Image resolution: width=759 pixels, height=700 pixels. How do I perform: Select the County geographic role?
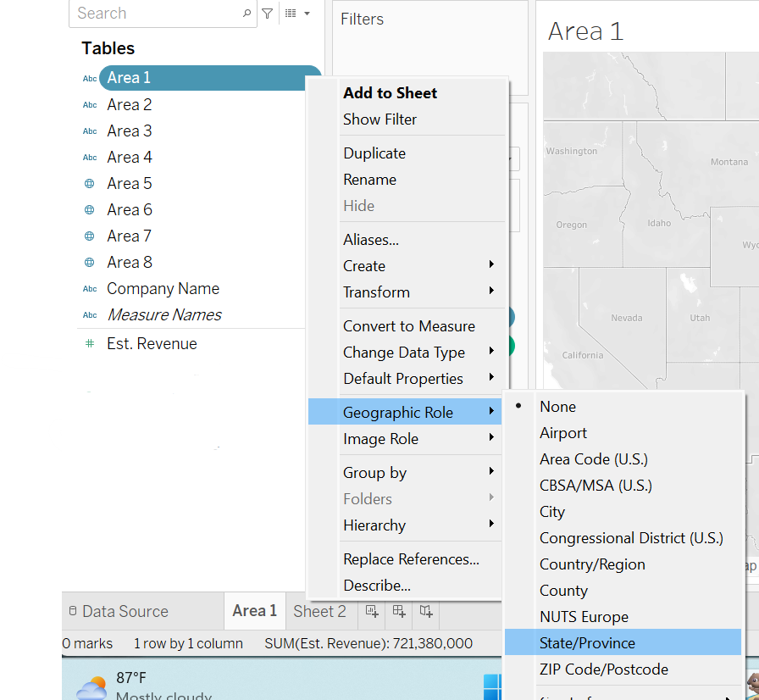pyautogui.click(x=563, y=590)
